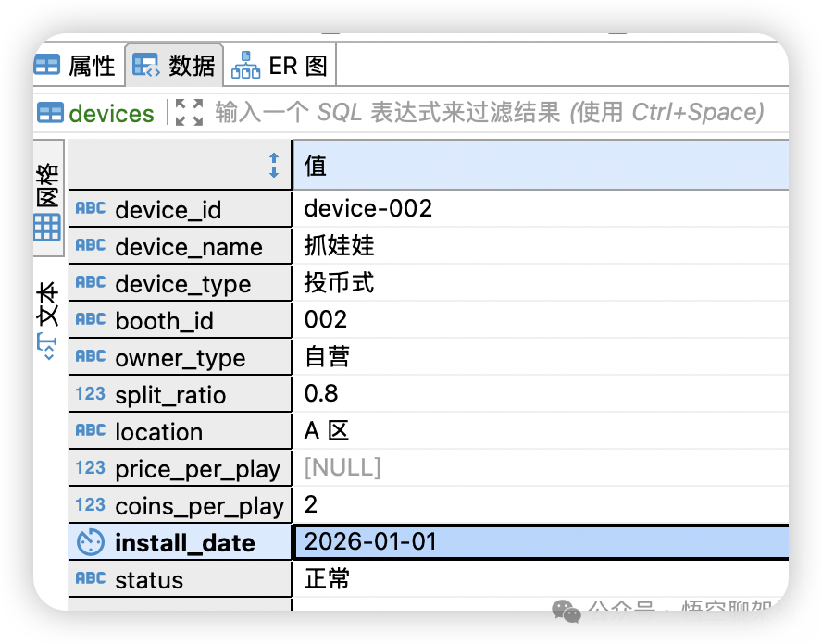The image size is (822, 644).
Task: Select the booth_id row label
Action: point(180,320)
